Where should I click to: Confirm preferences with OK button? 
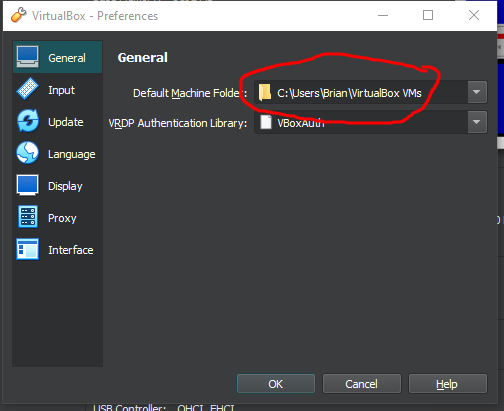(x=276, y=384)
